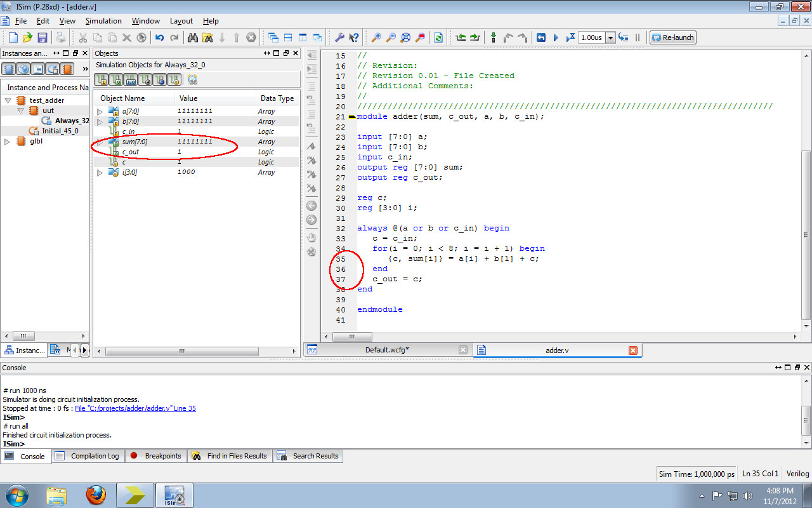Screen dimensions: 812x508
Task: Toggle display of output signals in Objects panel
Action: [x=117, y=79]
